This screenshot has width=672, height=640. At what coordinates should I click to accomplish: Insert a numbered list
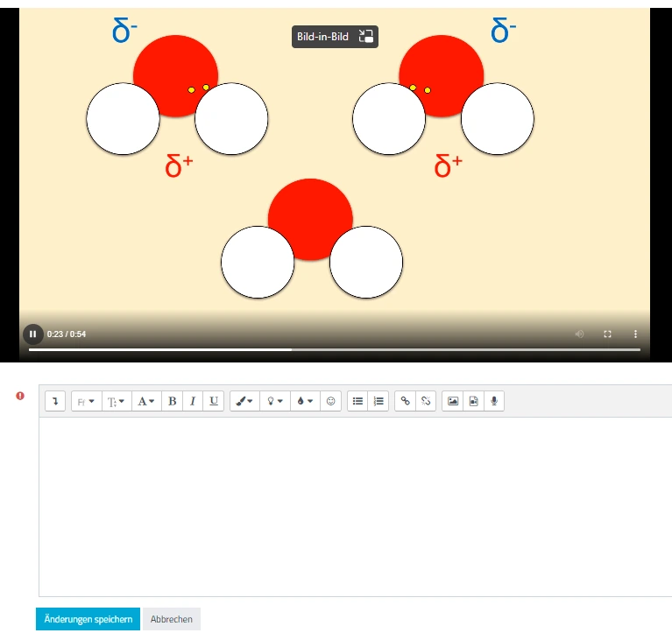pos(378,401)
